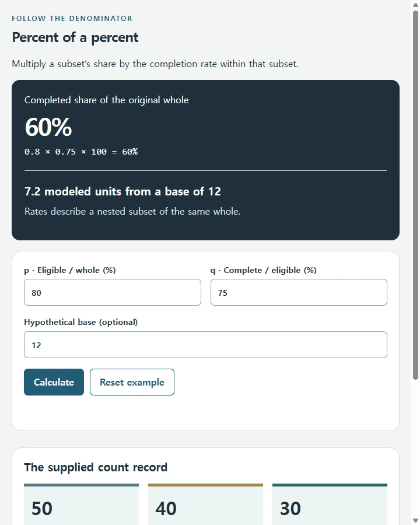
Task: Click the scrollbar up arrow
Action: click(x=415, y=5)
